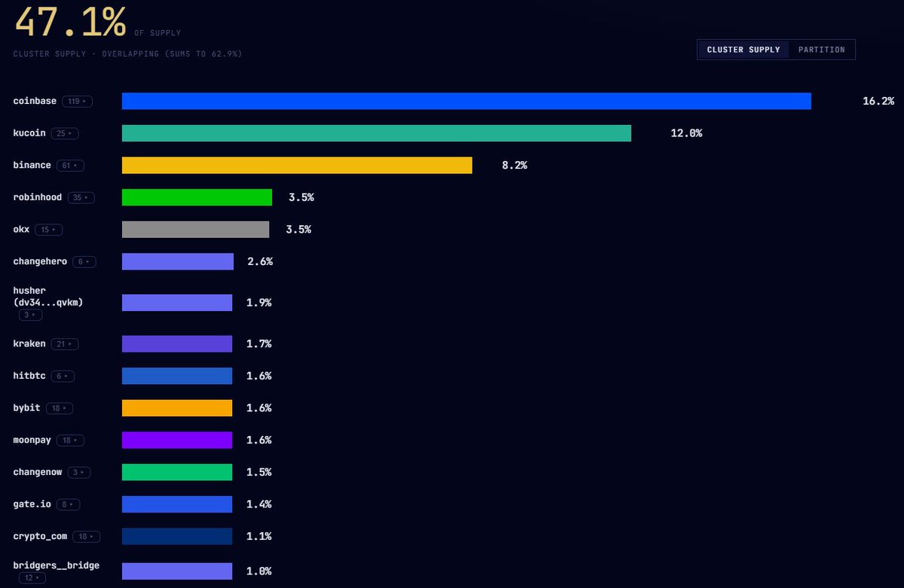Screen dimensions: 904x588
Task: Expand the okx 15 badge
Action: click(x=48, y=230)
